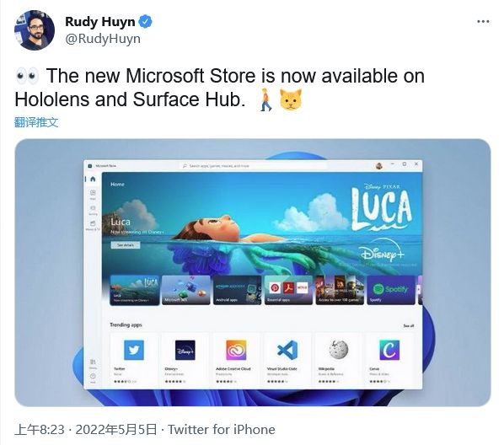This screenshot has height=445, width=504.
Task: Select the Spotify featured tile
Action: click(391, 290)
